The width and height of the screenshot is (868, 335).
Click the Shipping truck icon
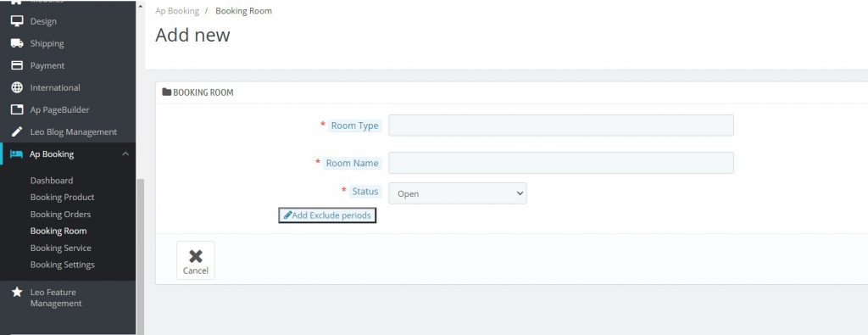tap(17, 43)
